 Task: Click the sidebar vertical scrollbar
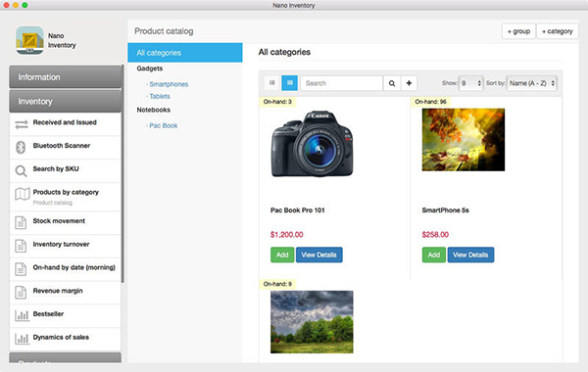[122, 174]
